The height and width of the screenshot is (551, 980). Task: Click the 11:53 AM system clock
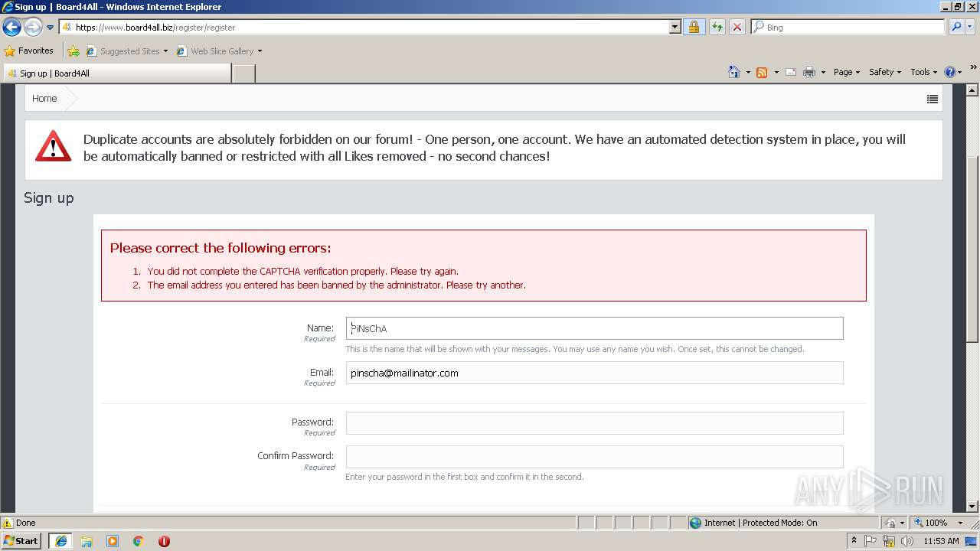[x=941, y=541]
